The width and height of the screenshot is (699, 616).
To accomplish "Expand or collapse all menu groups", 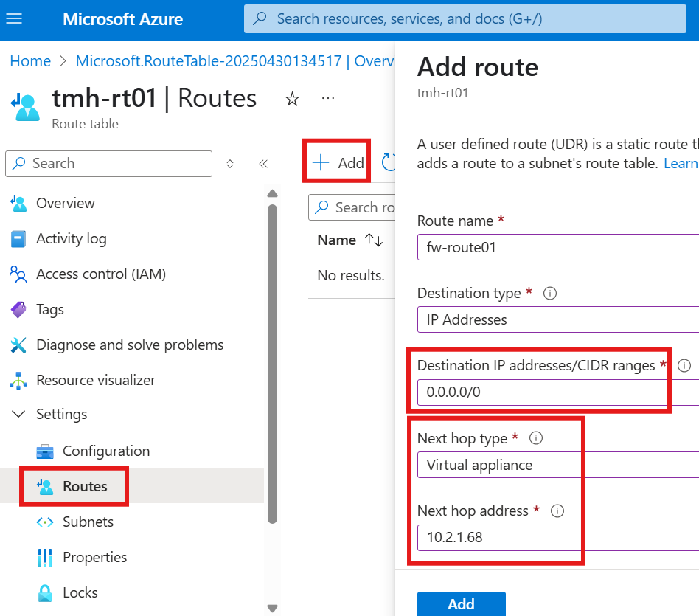I will coord(230,164).
